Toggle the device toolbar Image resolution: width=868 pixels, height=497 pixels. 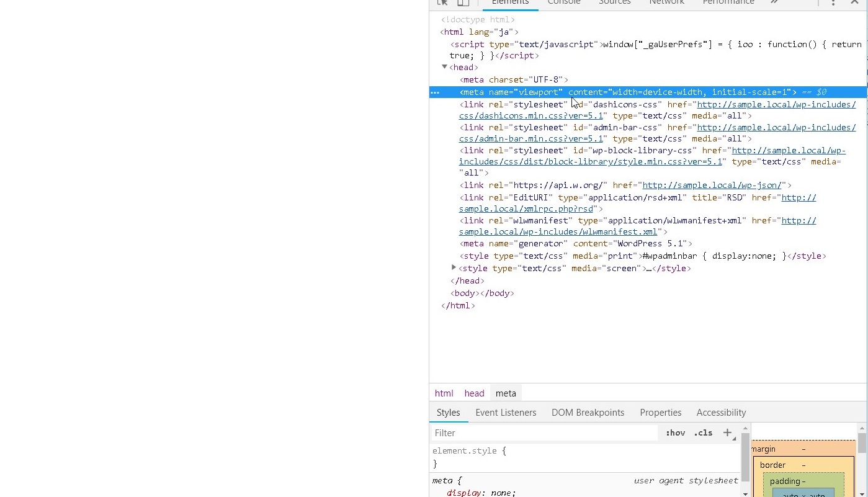click(x=463, y=2)
